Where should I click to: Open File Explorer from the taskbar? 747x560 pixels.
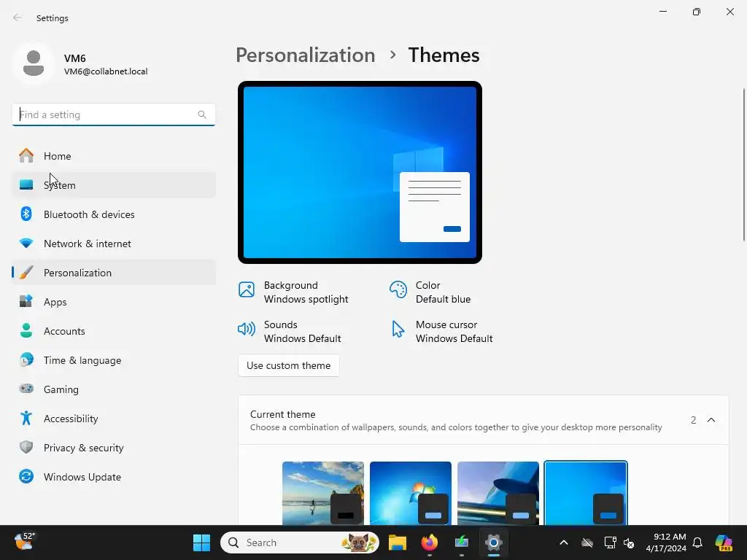398,542
